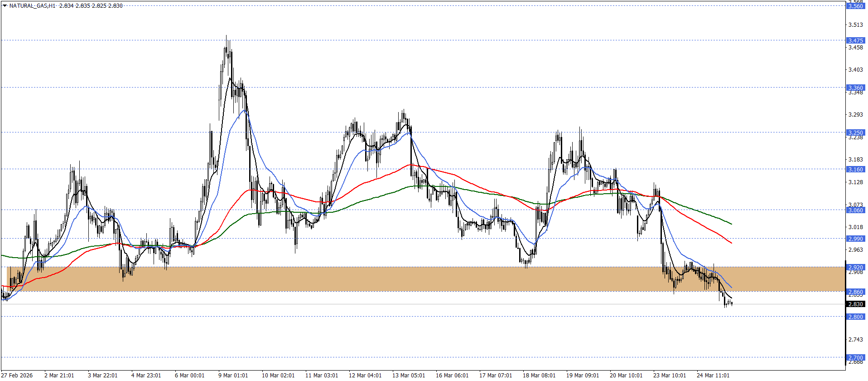868x381 pixels.
Task: Select the 2.700 price level label
Action: pyautogui.click(x=855, y=357)
